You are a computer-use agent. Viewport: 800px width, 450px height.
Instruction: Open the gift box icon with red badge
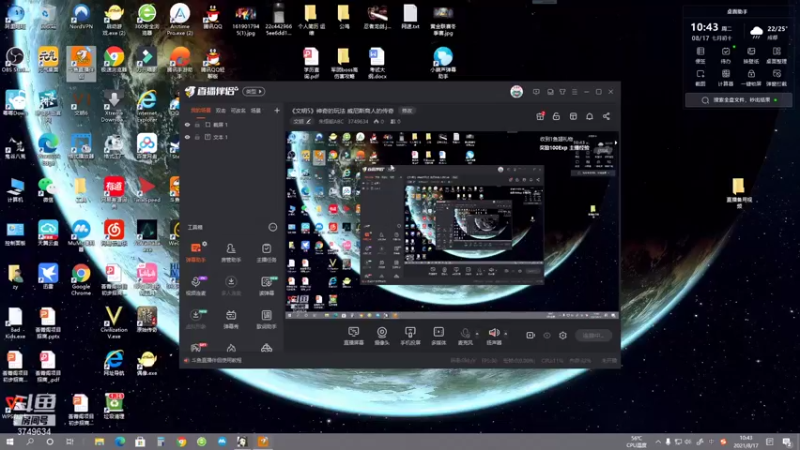tap(540, 116)
